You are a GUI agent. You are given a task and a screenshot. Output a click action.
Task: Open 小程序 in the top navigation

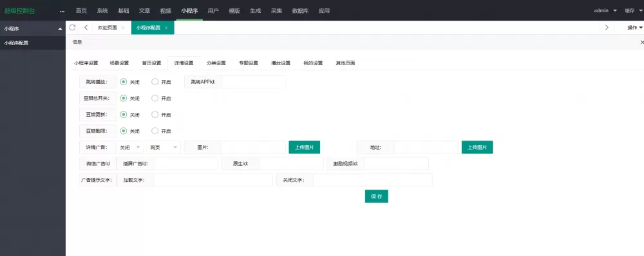pos(190,11)
